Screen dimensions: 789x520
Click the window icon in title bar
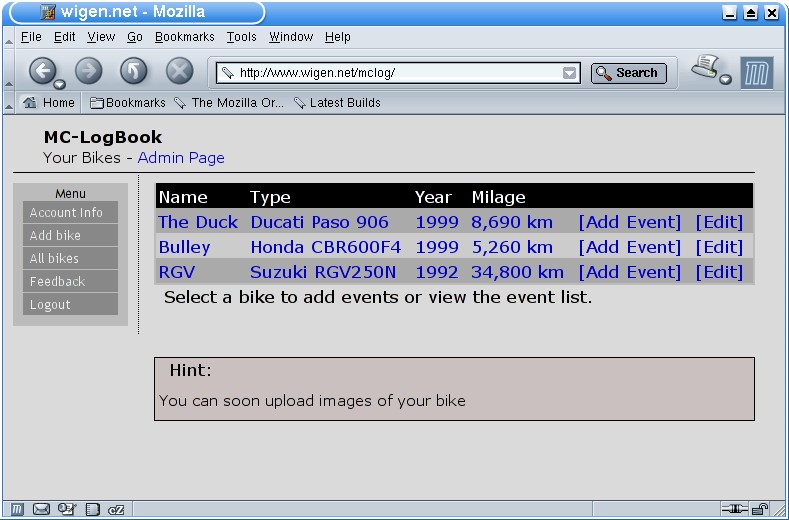pyautogui.click(x=47, y=12)
